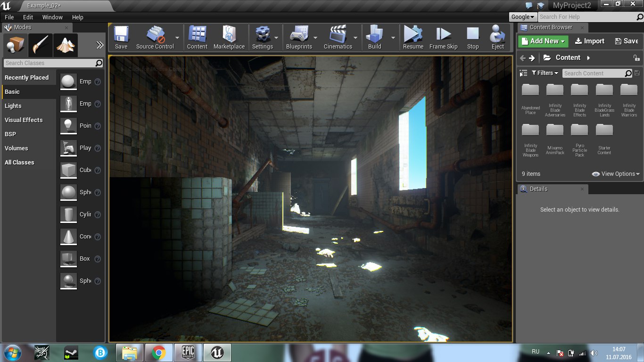Click the Search Classes input field
Image resolution: width=644 pixels, height=362 pixels.
(49, 63)
